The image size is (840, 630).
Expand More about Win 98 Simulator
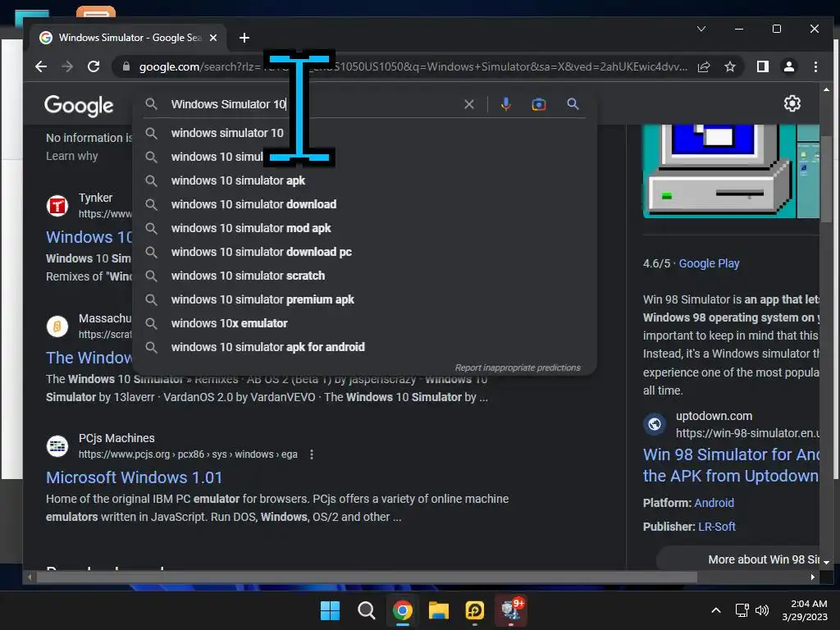coord(739,559)
